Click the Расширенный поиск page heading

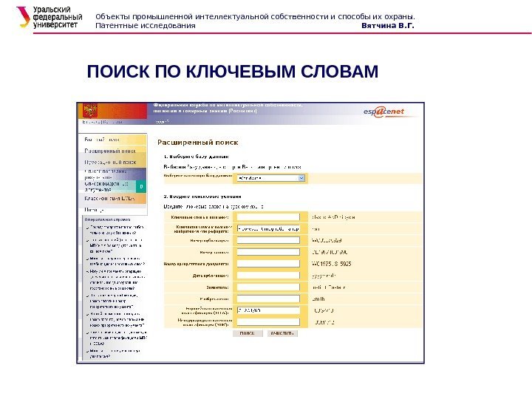(x=198, y=143)
